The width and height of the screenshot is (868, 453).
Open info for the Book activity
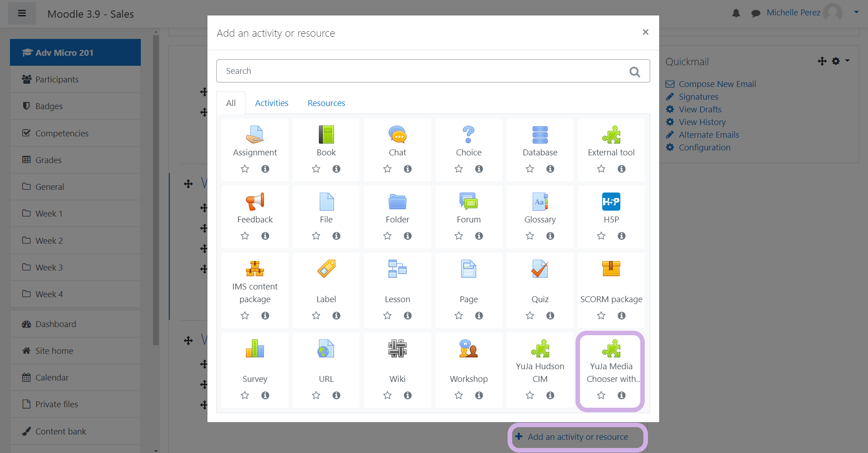(336, 169)
